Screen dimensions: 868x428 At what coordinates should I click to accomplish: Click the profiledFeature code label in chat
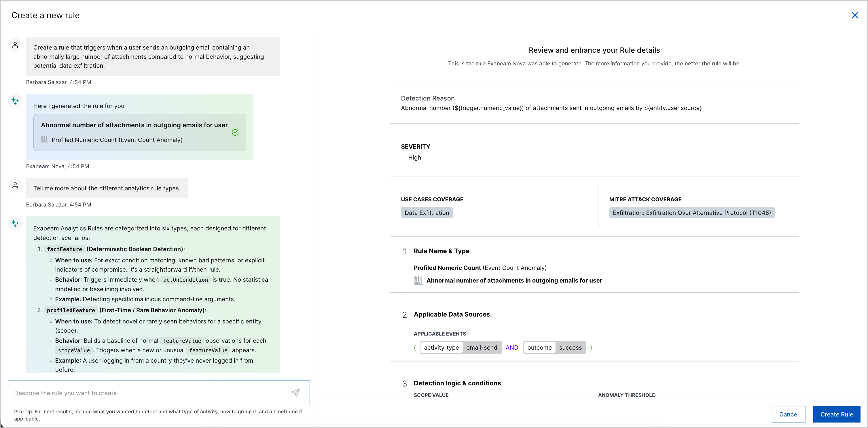[71, 310]
